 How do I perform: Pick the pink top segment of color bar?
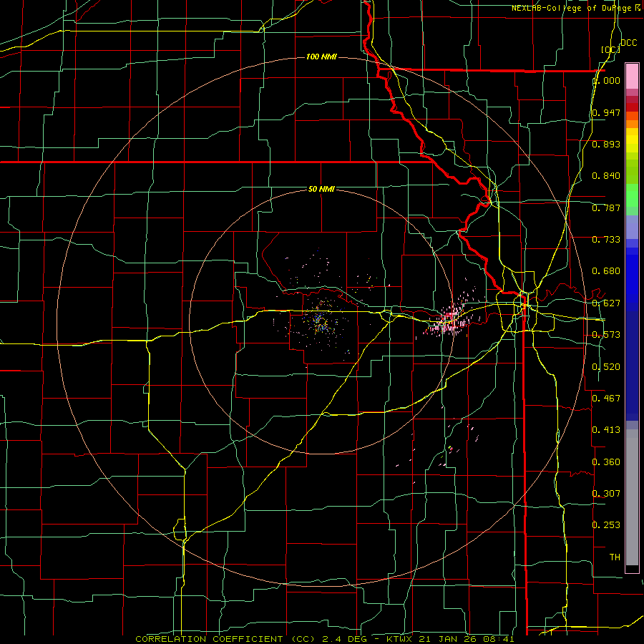coord(632,76)
